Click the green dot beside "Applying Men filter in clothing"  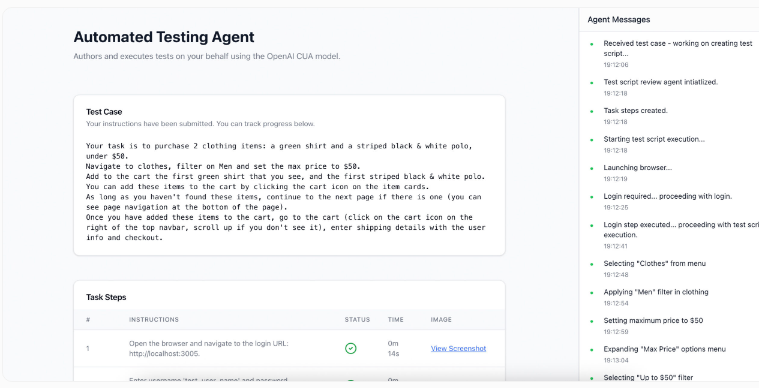(592, 293)
